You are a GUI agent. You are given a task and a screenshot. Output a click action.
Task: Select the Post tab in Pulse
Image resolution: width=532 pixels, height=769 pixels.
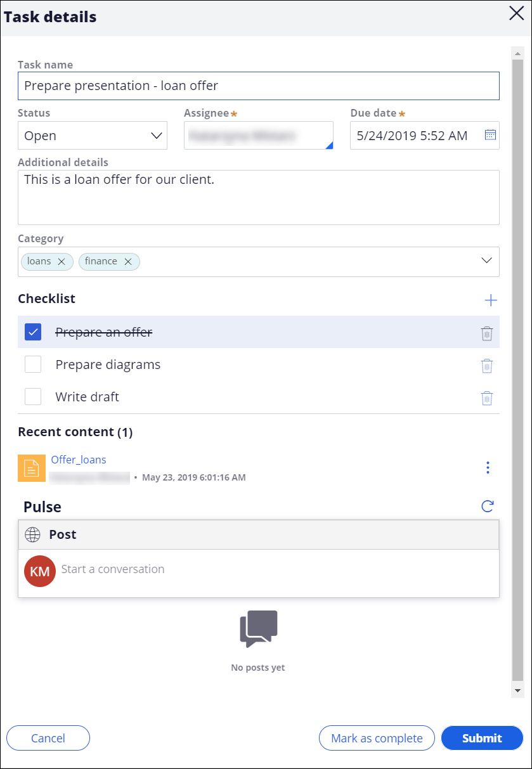coord(62,534)
